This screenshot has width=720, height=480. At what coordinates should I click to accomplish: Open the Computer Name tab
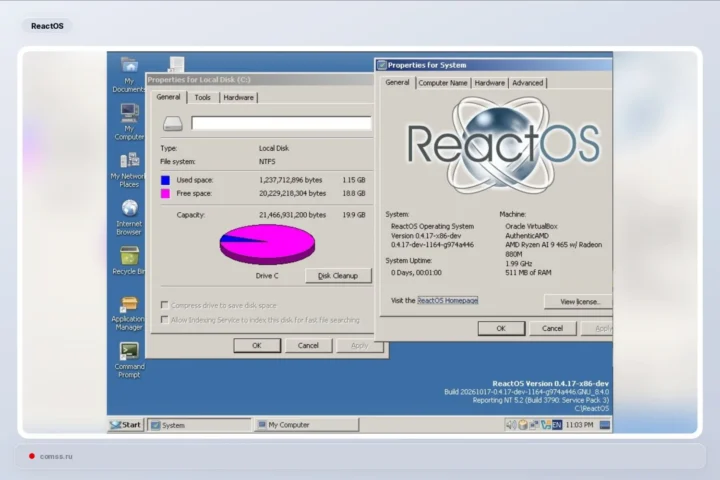point(443,83)
